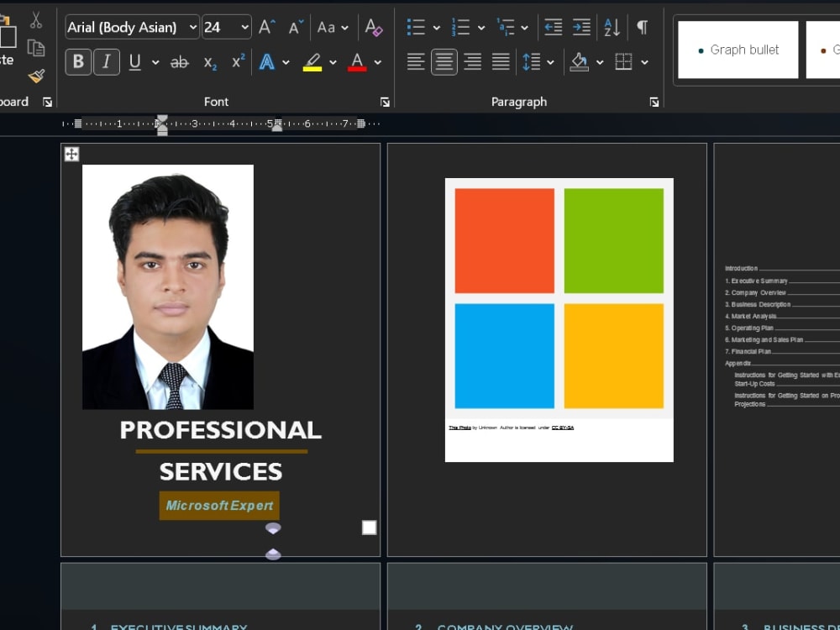
Task: Expand Text Effects dropdown arrow
Action: [286, 62]
